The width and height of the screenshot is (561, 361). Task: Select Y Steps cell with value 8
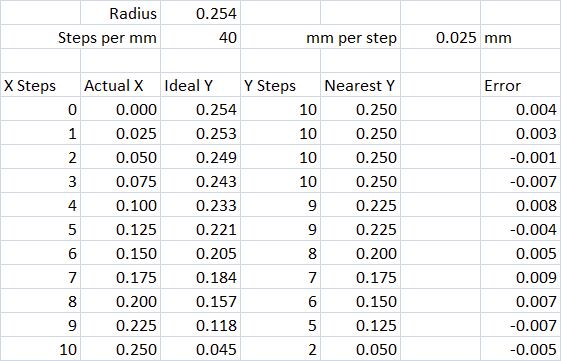281,253
